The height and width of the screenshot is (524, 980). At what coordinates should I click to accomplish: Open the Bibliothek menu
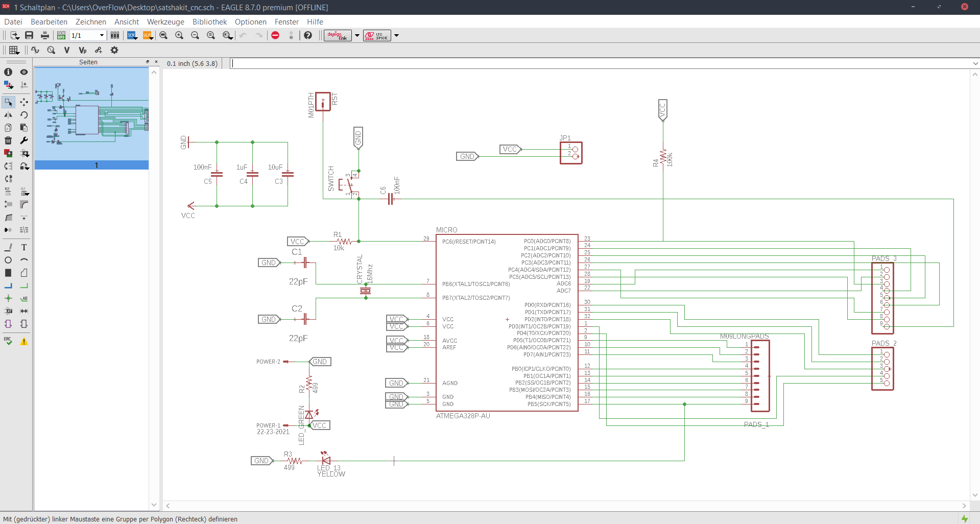point(209,22)
